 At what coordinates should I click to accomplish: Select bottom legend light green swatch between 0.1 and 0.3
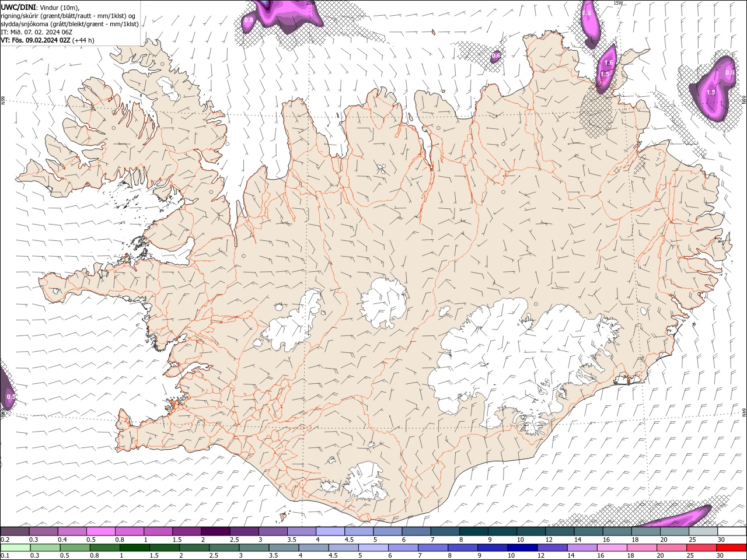[x=15, y=548]
